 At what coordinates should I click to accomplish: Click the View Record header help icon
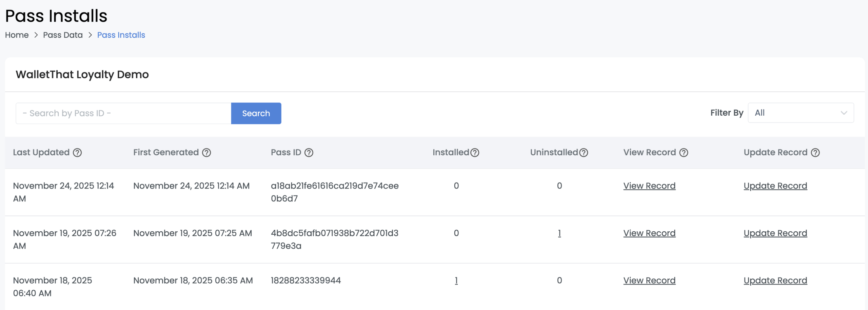pyautogui.click(x=684, y=153)
